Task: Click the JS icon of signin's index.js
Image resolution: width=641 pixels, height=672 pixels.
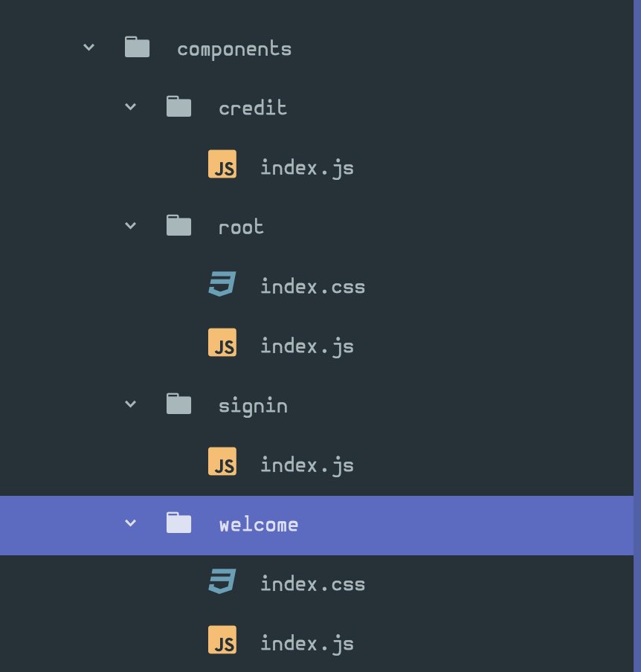Action: pos(222,465)
